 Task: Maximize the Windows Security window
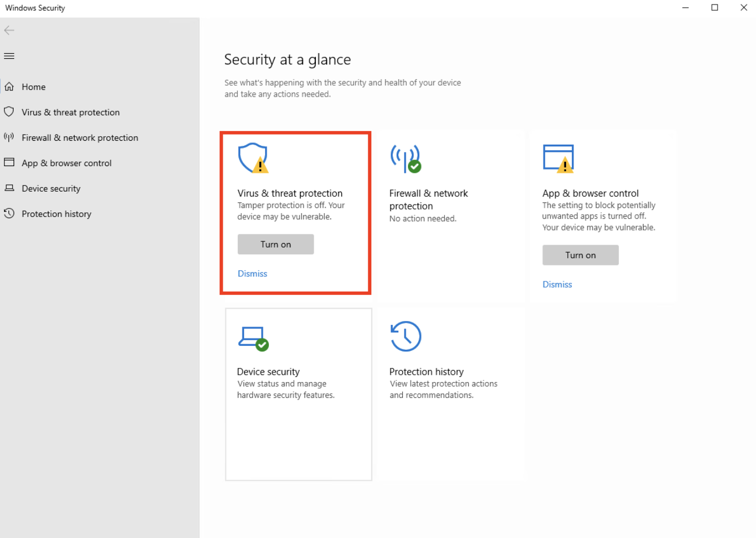point(715,8)
